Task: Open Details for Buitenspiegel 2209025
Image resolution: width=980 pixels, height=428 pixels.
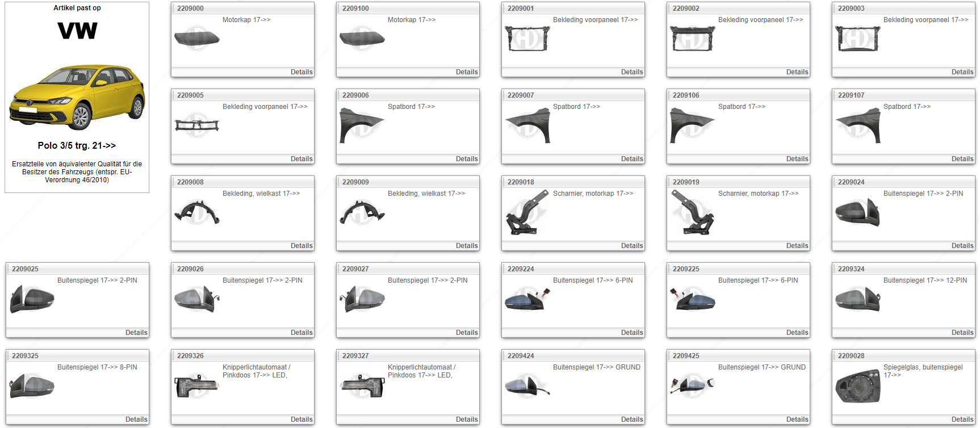Action: pyautogui.click(x=136, y=333)
